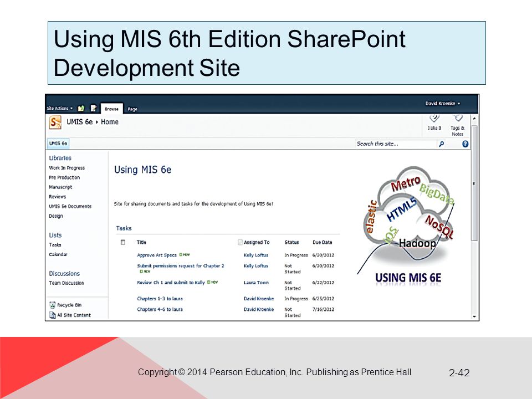
Task: Click the 6/25/2012 due date cell
Action: [323, 299]
